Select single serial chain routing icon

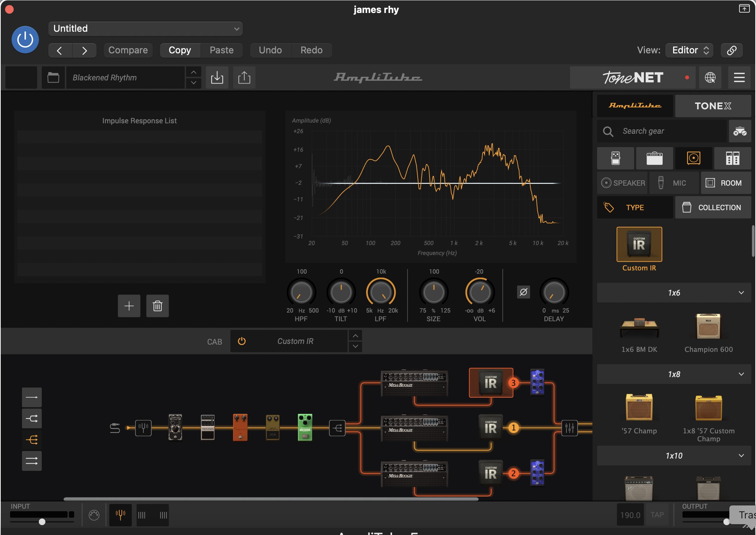tap(32, 397)
